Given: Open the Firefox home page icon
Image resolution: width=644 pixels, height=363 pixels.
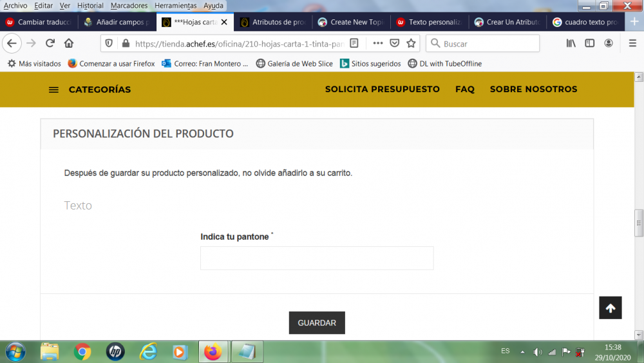Looking at the screenshot, I should 69,43.
